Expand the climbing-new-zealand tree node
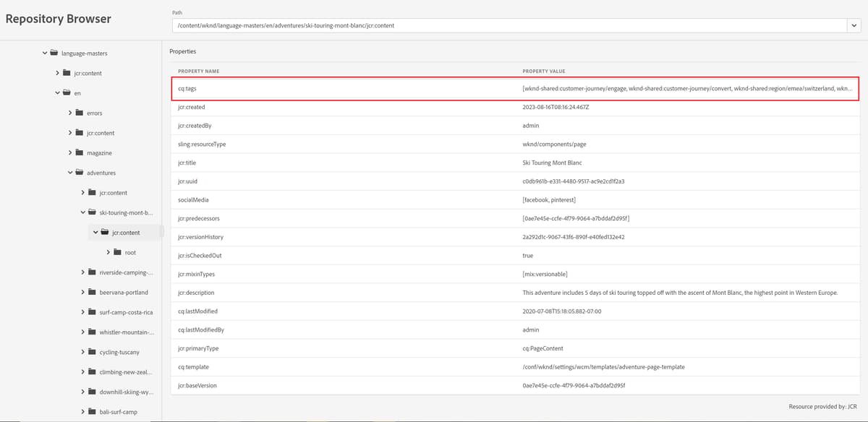The height and width of the screenshot is (422, 868). 82,372
